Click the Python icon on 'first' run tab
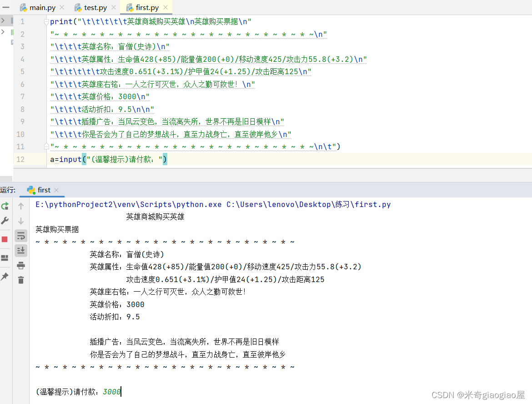532x404 pixels. tap(31, 190)
